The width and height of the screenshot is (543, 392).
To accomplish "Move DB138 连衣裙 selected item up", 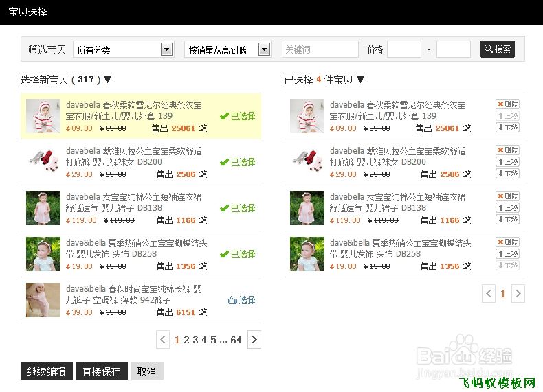I will [507, 208].
